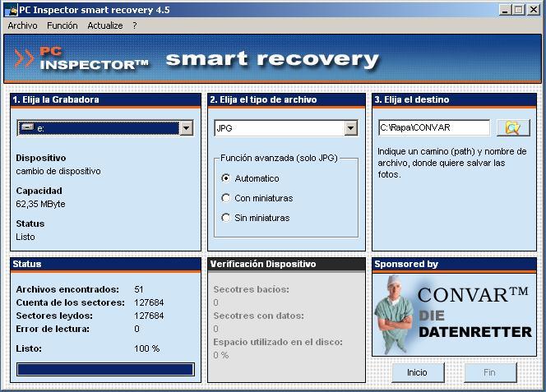546x392 pixels.
Task: Maximize the PC Inspector window
Action: [x=519, y=10]
